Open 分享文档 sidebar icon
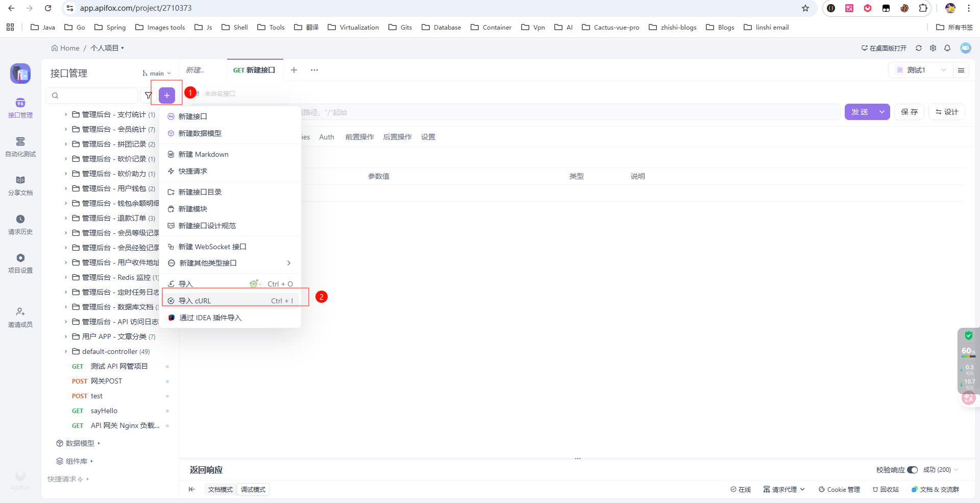The width and height of the screenshot is (980, 503). 20,185
